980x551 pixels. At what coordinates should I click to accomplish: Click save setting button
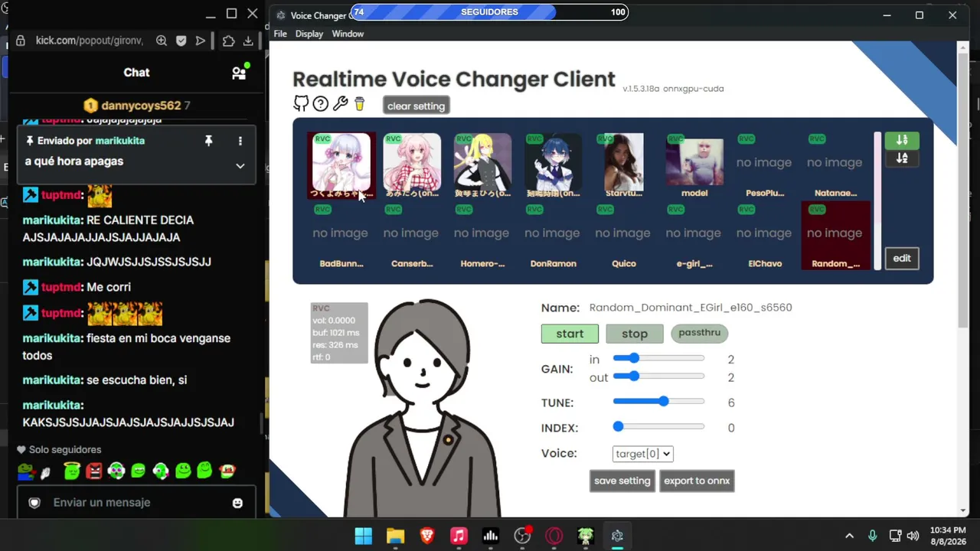click(x=622, y=481)
